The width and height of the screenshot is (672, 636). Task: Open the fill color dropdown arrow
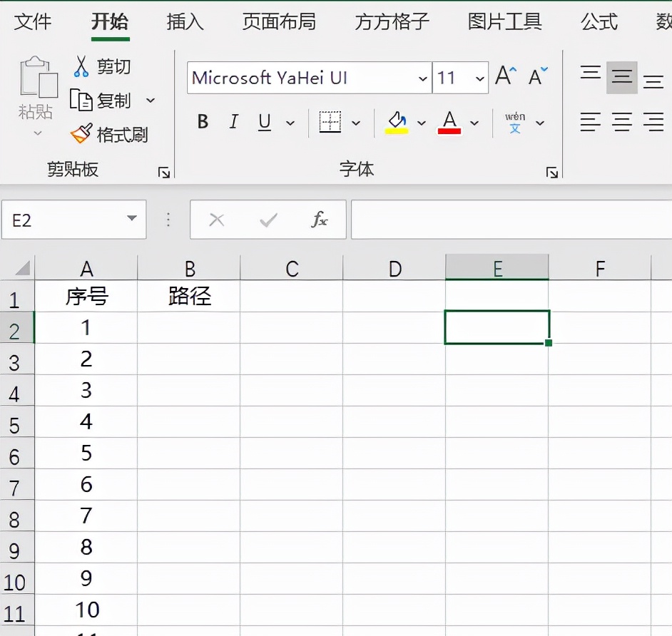point(421,122)
